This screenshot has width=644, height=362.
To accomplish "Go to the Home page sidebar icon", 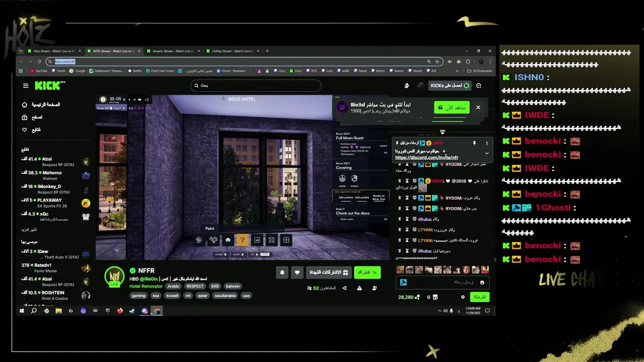I will (24, 105).
